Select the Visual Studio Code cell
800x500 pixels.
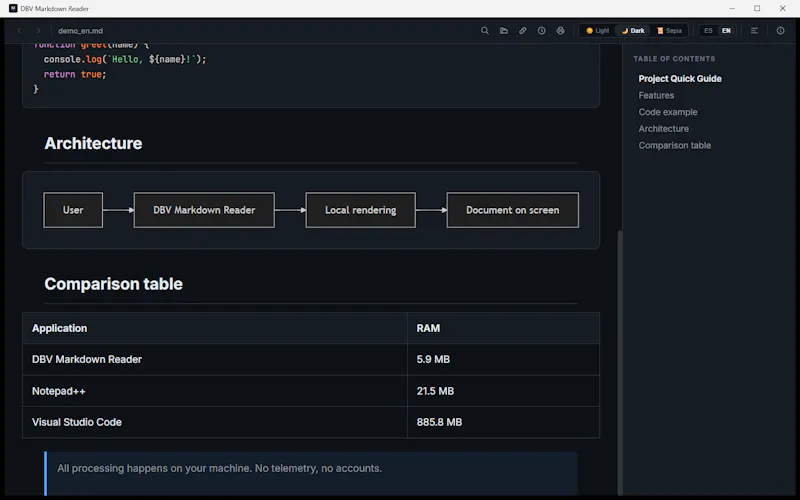pyautogui.click(x=215, y=422)
